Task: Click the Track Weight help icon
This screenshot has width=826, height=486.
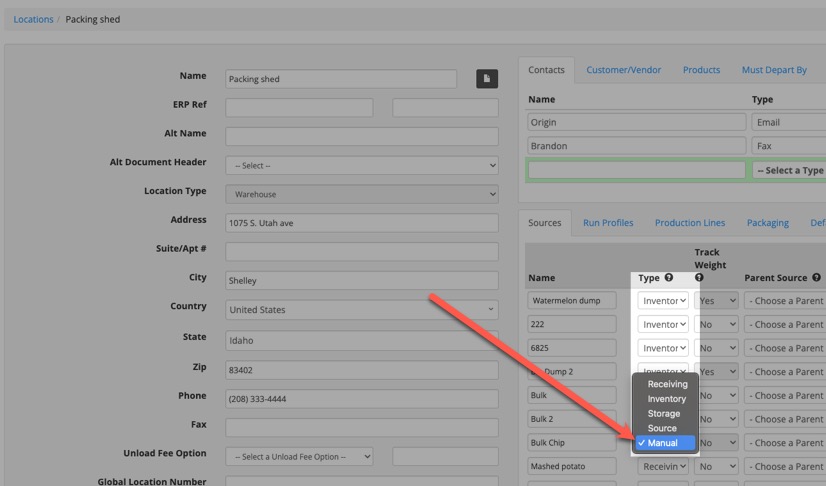Action: click(699, 278)
